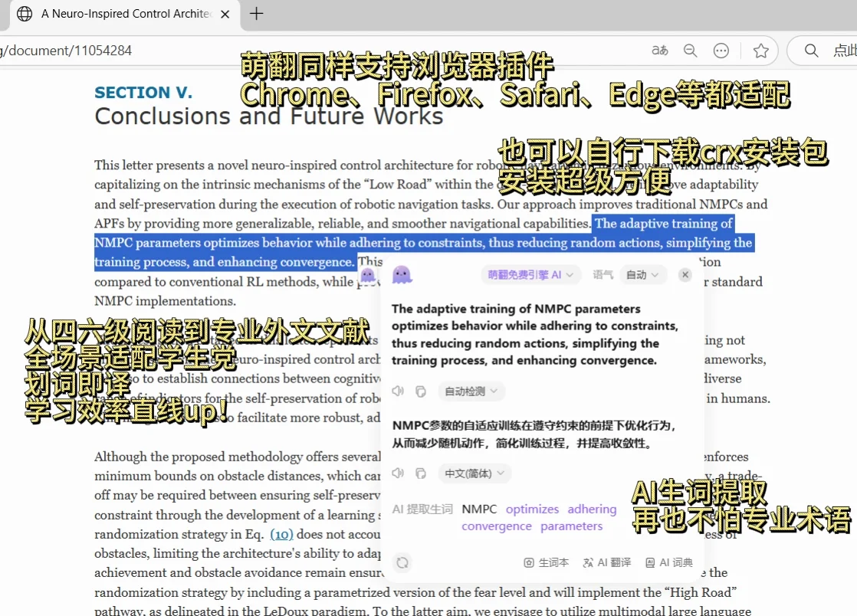
Task: Open the AI 词典 dictionary
Action: (x=669, y=562)
